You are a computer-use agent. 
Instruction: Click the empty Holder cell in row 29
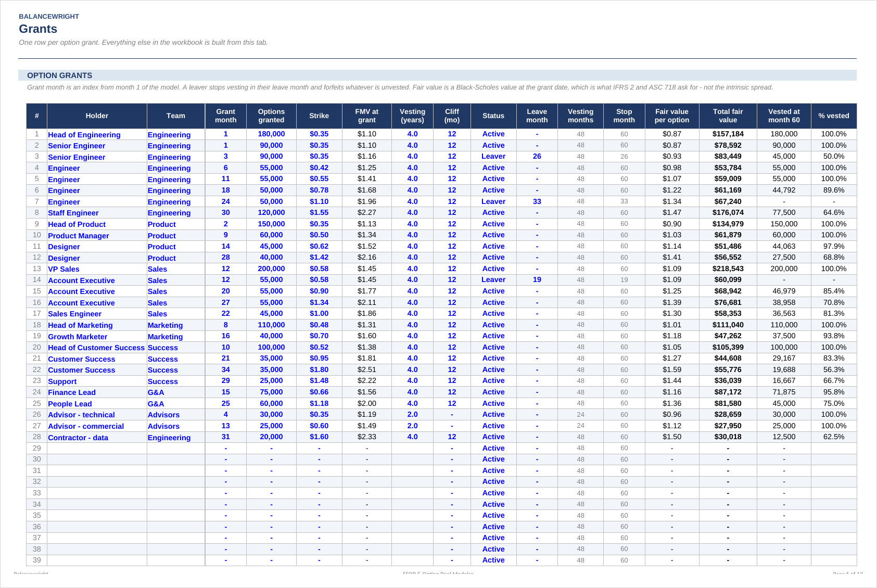click(x=97, y=449)
